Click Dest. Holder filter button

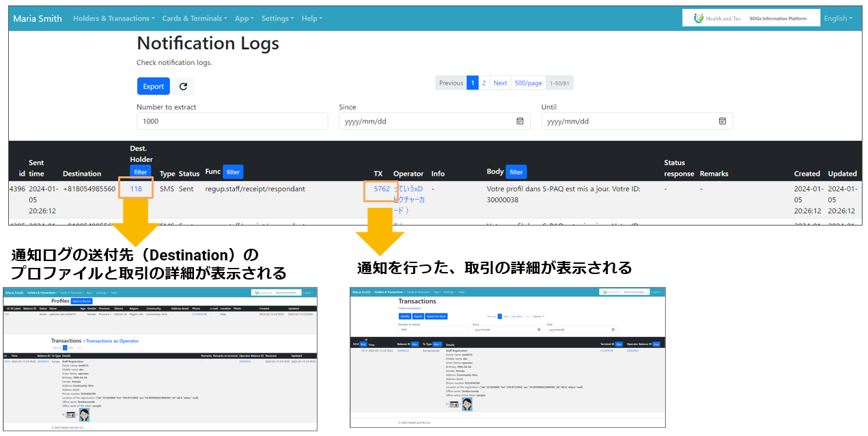click(141, 172)
